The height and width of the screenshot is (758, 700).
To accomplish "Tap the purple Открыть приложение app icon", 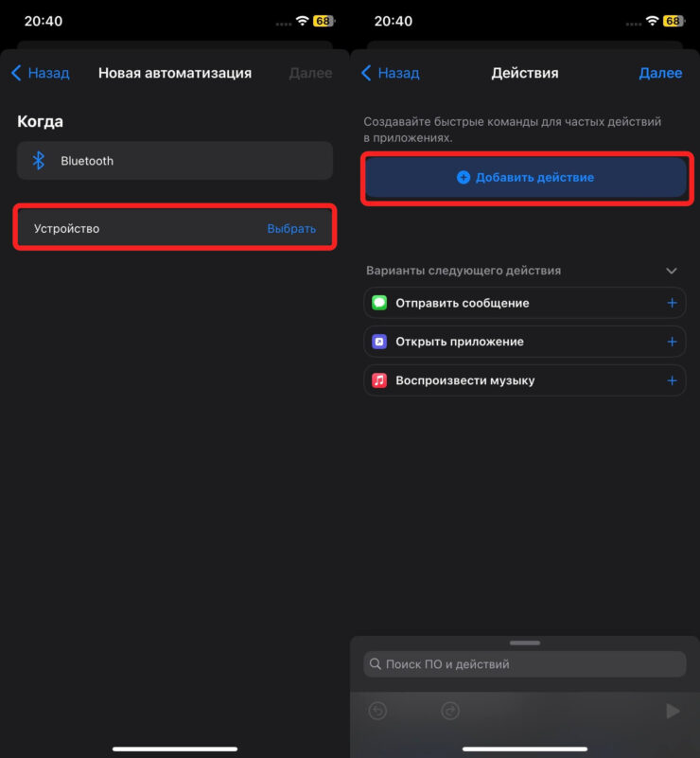I will click(379, 342).
